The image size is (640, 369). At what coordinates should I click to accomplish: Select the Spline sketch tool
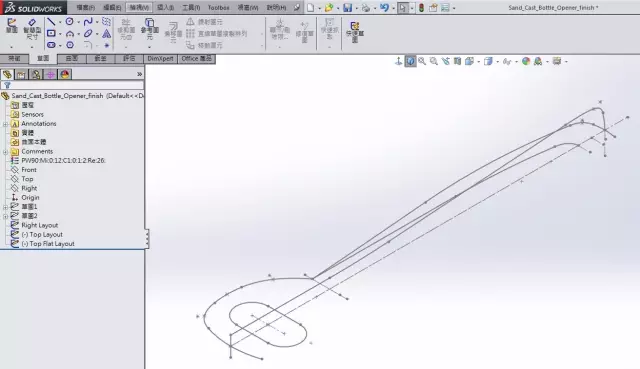pyautogui.click(x=88, y=22)
